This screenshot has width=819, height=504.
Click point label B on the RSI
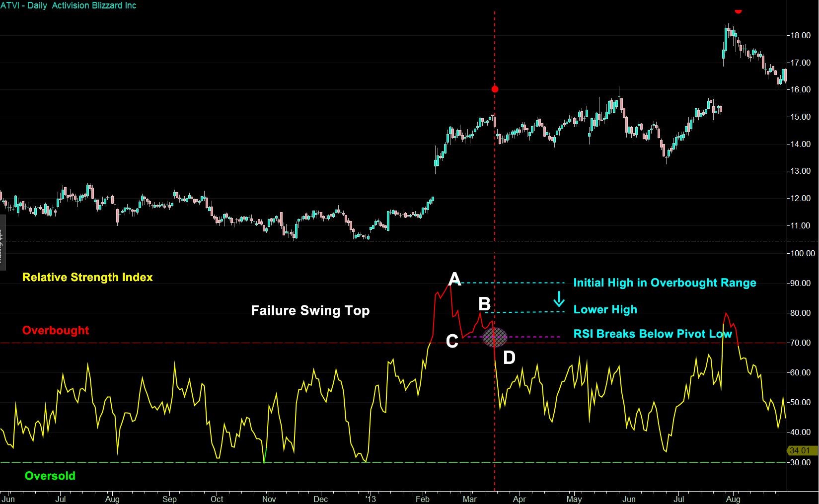click(484, 303)
